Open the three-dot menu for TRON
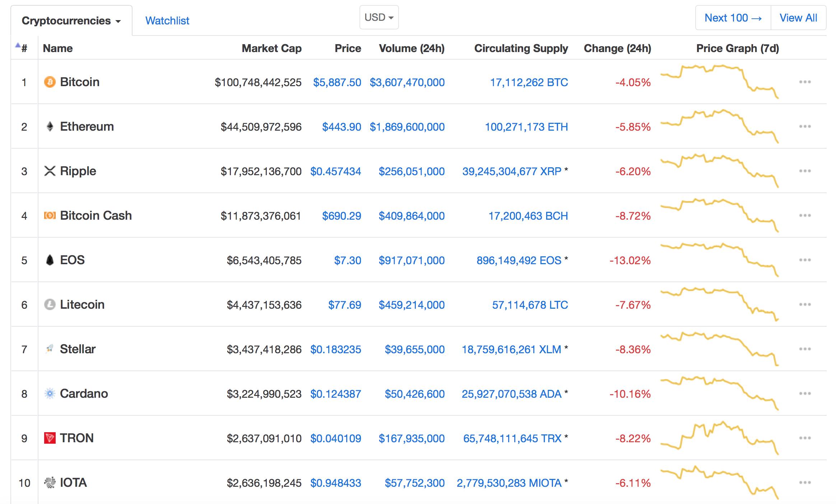 pyautogui.click(x=805, y=438)
